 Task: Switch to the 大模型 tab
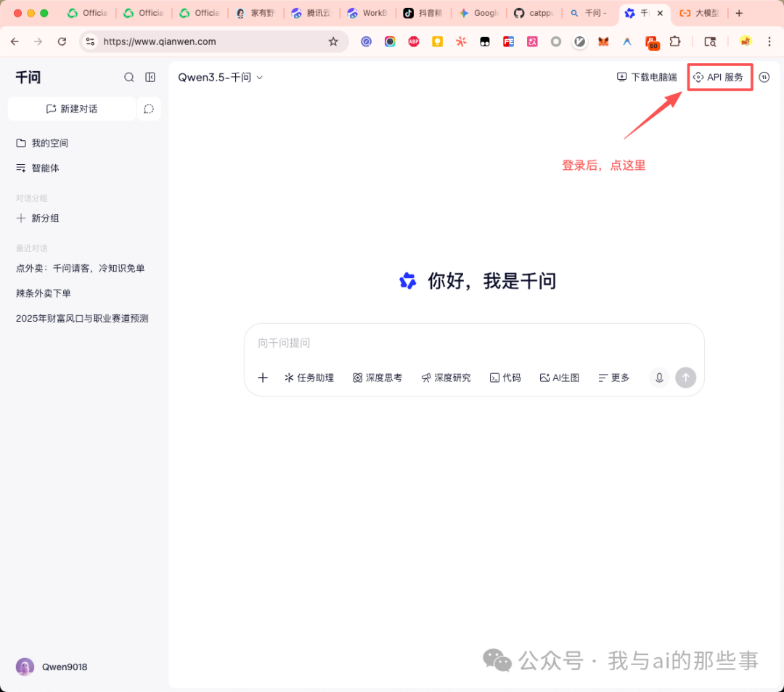pos(701,13)
